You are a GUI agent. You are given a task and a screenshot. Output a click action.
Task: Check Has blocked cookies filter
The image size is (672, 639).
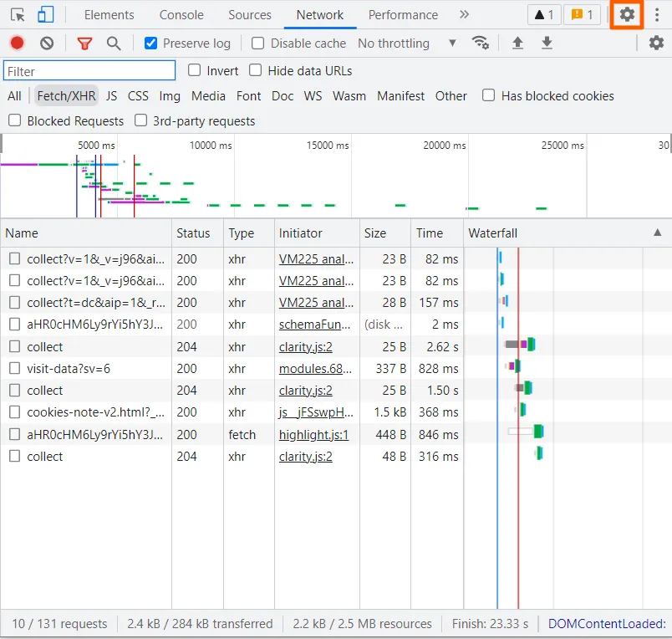[489, 95]
